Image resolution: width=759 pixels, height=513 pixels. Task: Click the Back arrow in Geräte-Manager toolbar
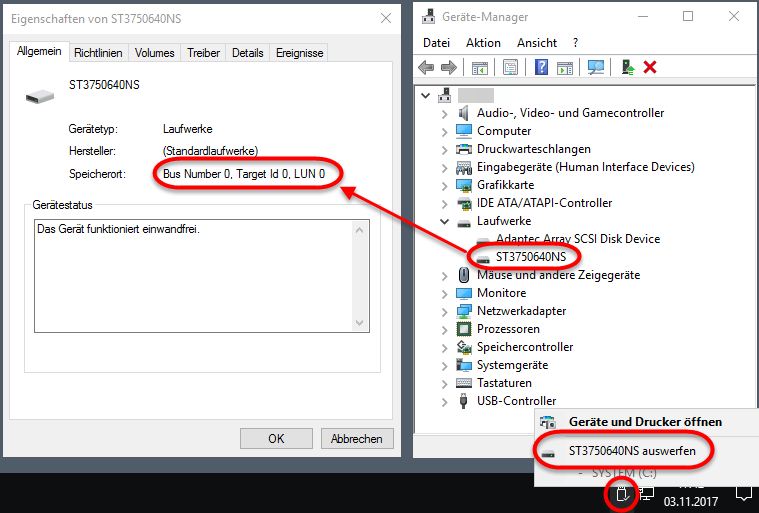426,67
